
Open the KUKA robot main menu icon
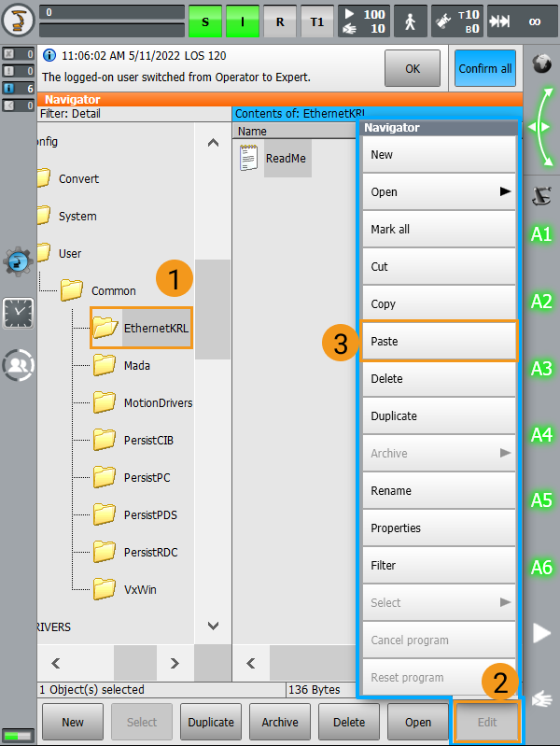tap(19, 21)
